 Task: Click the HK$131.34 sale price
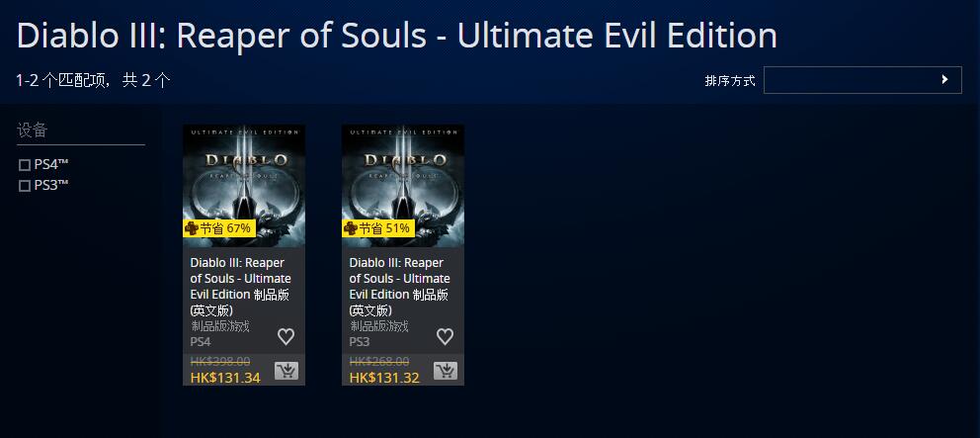point(225,378)
